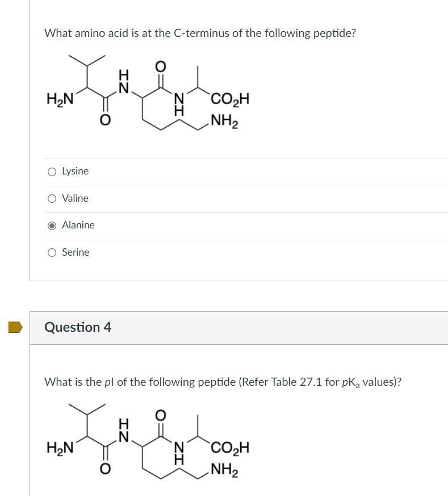Click the selected Alanine radio button
This screenshot has height=496, width=448.
pos(52,225)
